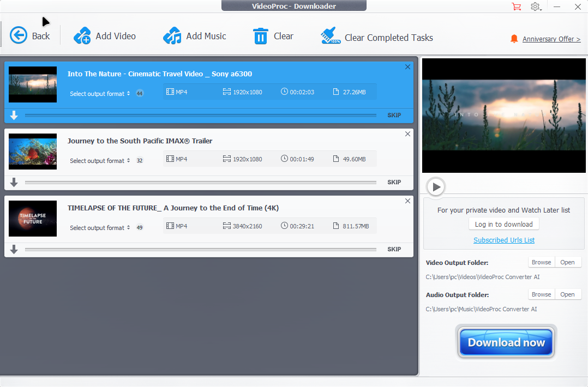The height and width of the screenshot is (387, 588).
Task: Browse for Audio Output Folder
Action: tap(541, 294)
